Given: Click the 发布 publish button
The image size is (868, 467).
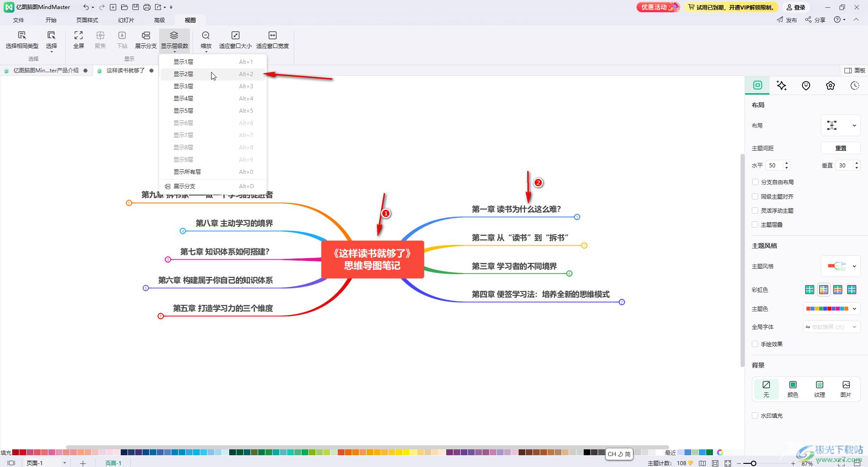Looking at the screenshot, I should (x=787, y=19).
